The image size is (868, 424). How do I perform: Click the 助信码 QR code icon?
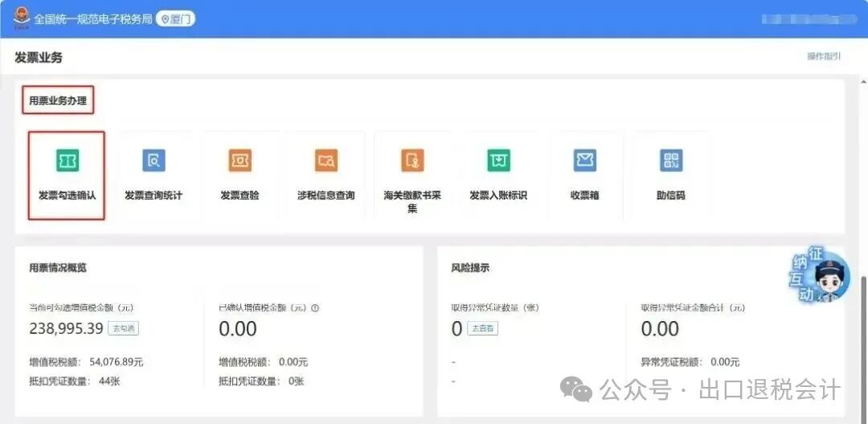click(670, 161)
